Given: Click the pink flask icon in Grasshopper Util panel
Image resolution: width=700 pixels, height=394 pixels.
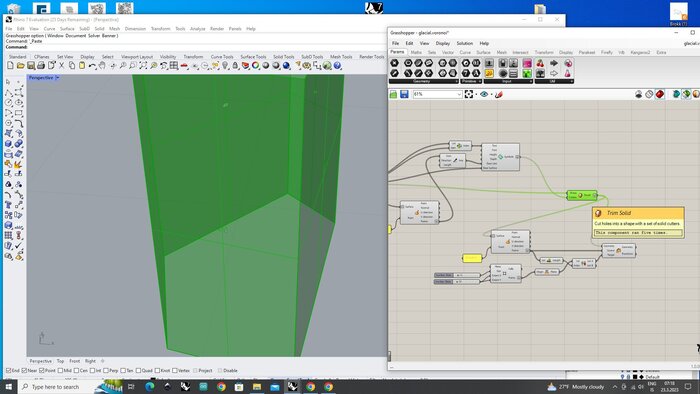Looking at the screenshot, I should [x=567, y=73].
